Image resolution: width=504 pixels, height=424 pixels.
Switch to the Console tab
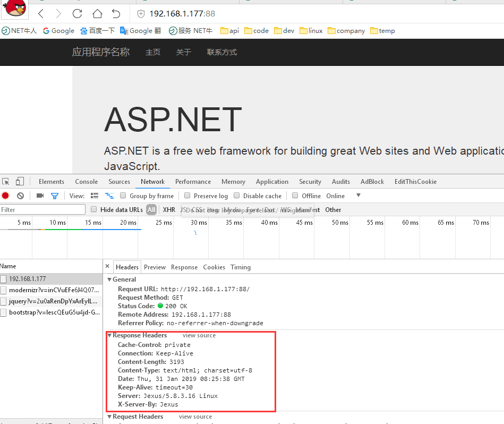[86, 182]
